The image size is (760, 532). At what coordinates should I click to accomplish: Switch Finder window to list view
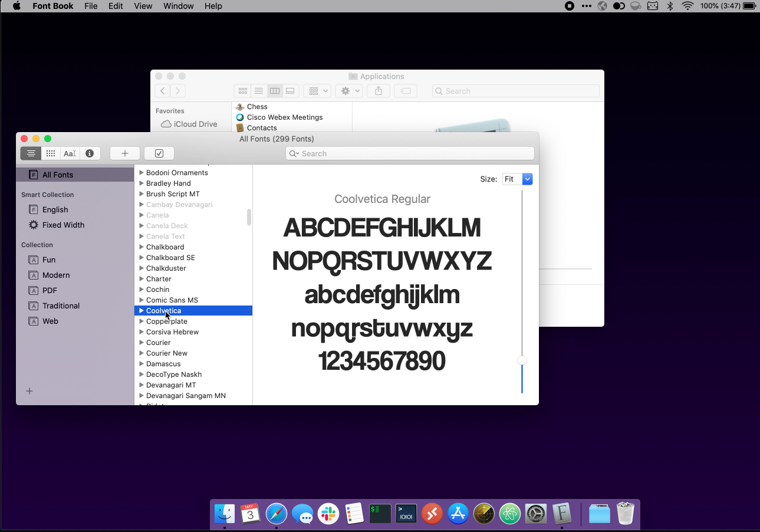coord(258,91)
